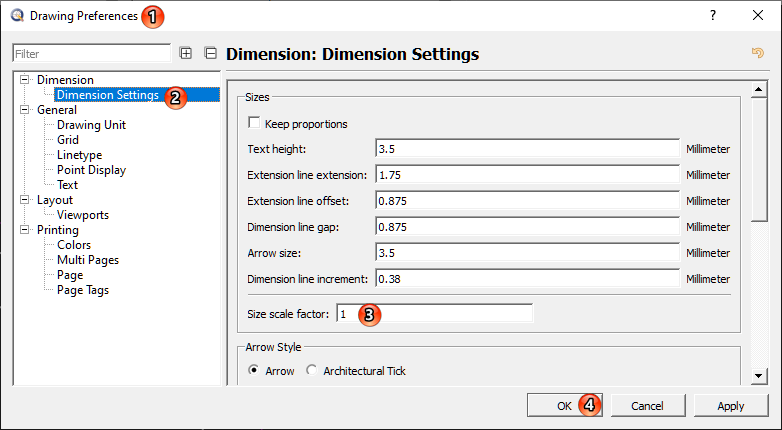Click the Apply button
Viewport: 782px width, 430px height.
[x=731, y=406]
